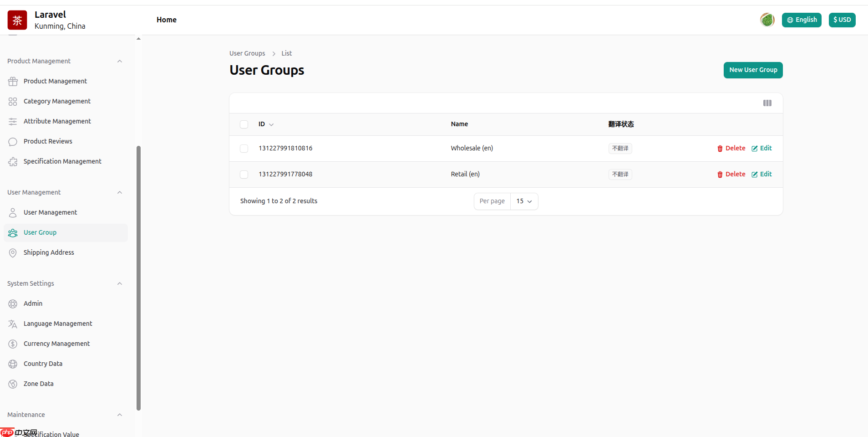Viewport: 868px width, 437px height.
Task: Collapse the System Settings sidebar section
Action: click(x=120, y=284)
